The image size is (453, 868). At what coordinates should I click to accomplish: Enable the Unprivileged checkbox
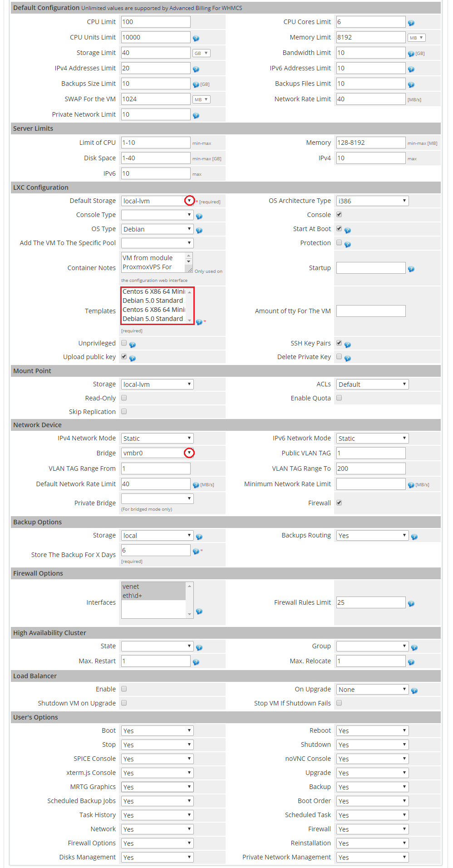(124, 343)
